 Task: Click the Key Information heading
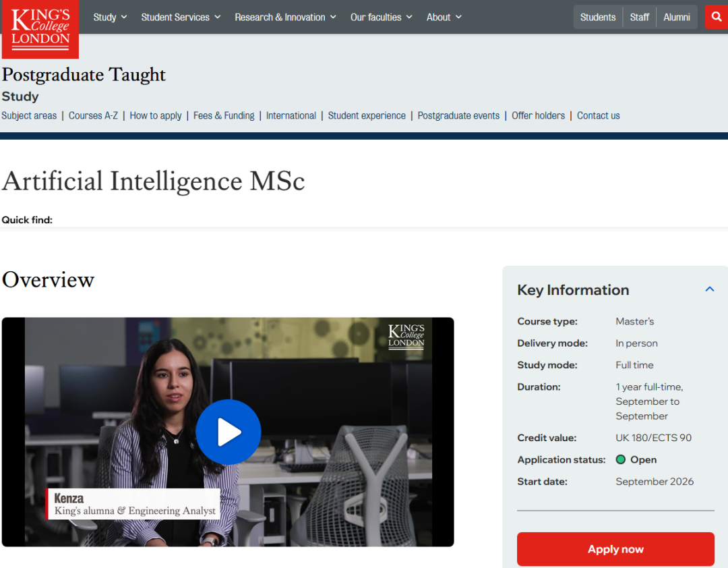pyautogui.click(x=573, y=290)
